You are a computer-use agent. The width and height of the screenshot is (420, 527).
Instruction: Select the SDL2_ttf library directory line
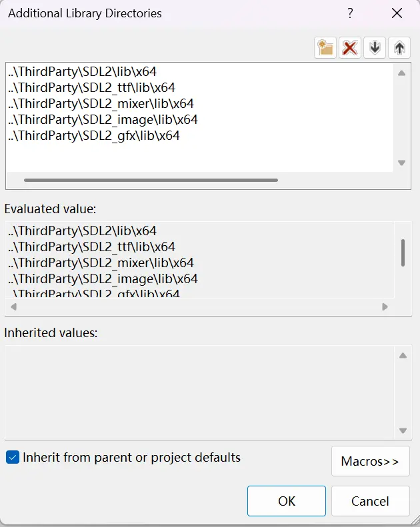(92, 87)
